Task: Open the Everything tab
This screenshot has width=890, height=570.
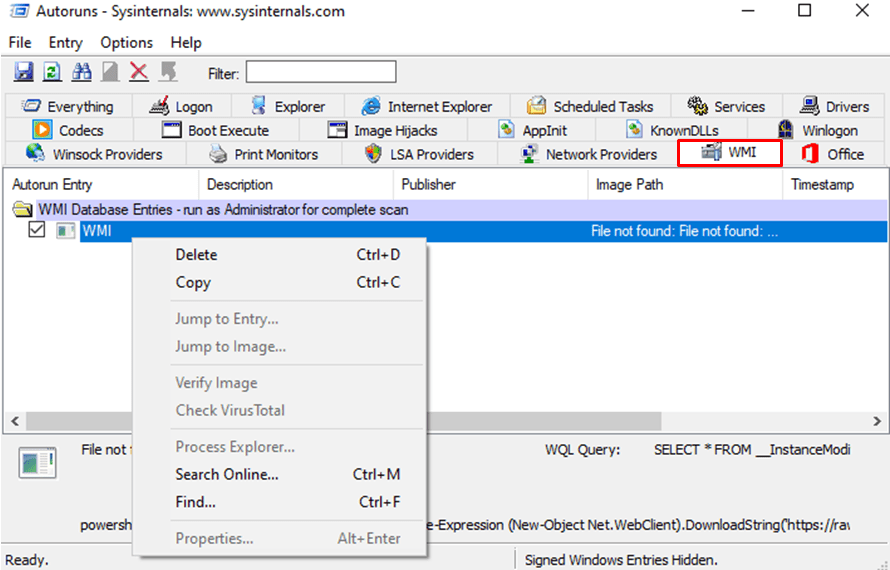Action: 68,106
